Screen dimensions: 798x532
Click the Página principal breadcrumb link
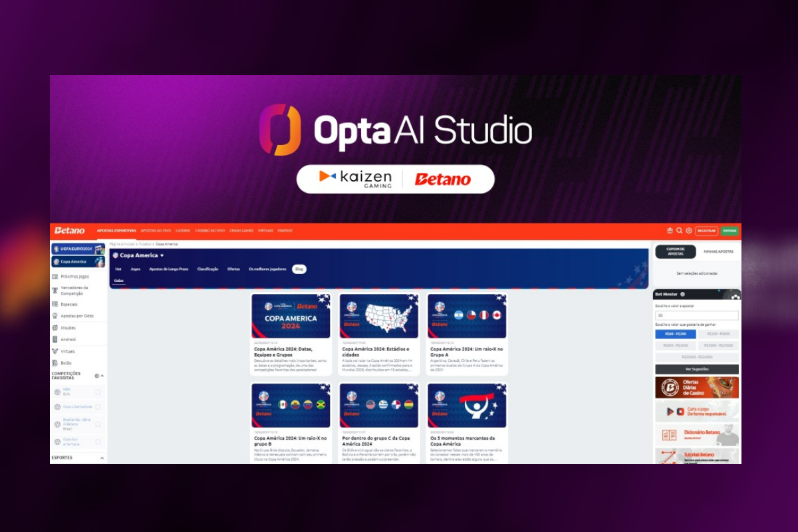click(122, 244)
